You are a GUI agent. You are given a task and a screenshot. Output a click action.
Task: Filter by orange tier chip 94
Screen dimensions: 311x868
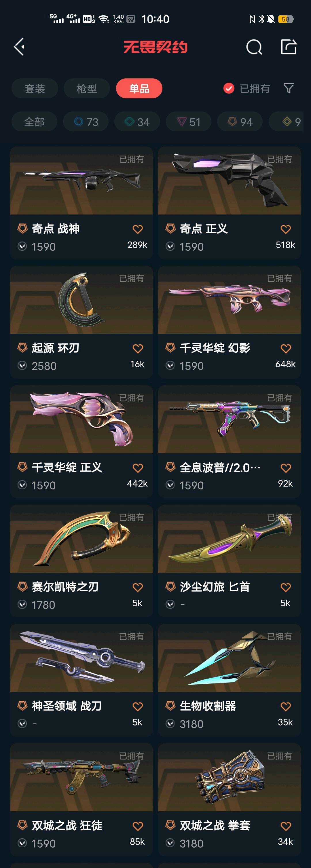240,122
